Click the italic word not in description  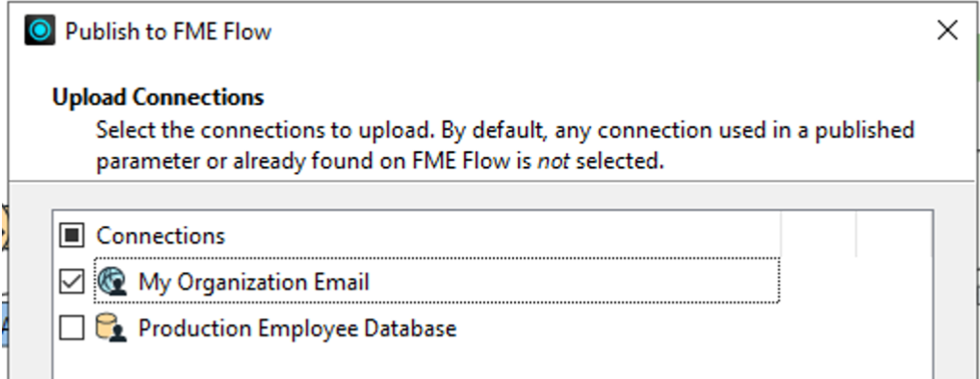(x=554, y=162)
